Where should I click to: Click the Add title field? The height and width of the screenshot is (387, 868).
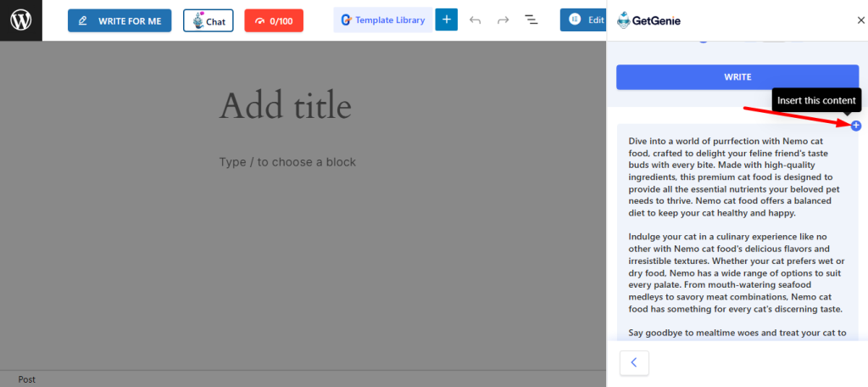(x=285, y=107)
